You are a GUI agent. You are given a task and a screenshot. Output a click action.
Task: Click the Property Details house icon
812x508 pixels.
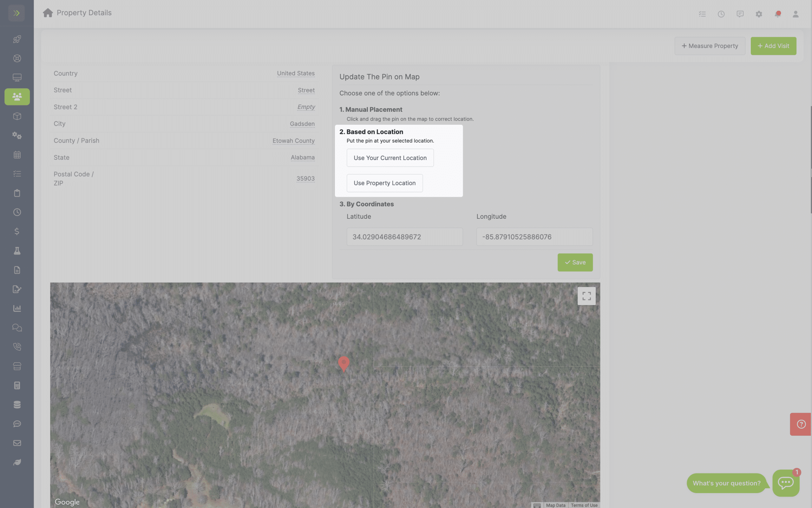48,13
